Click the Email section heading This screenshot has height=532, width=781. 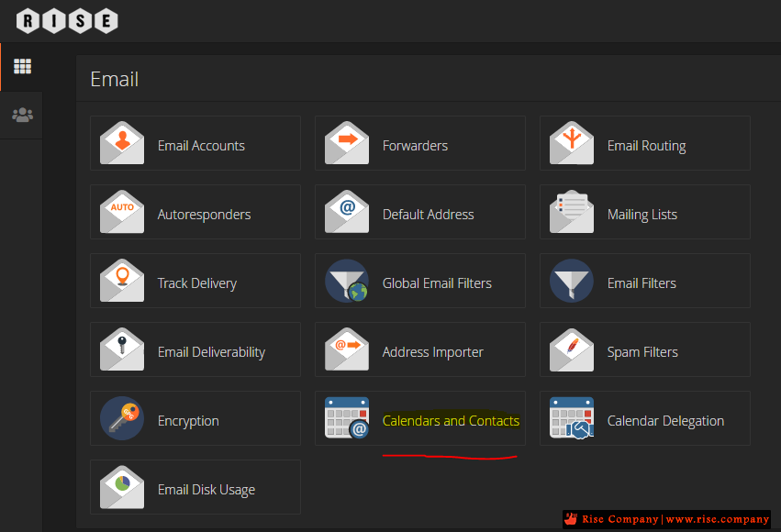coord(115,79)
